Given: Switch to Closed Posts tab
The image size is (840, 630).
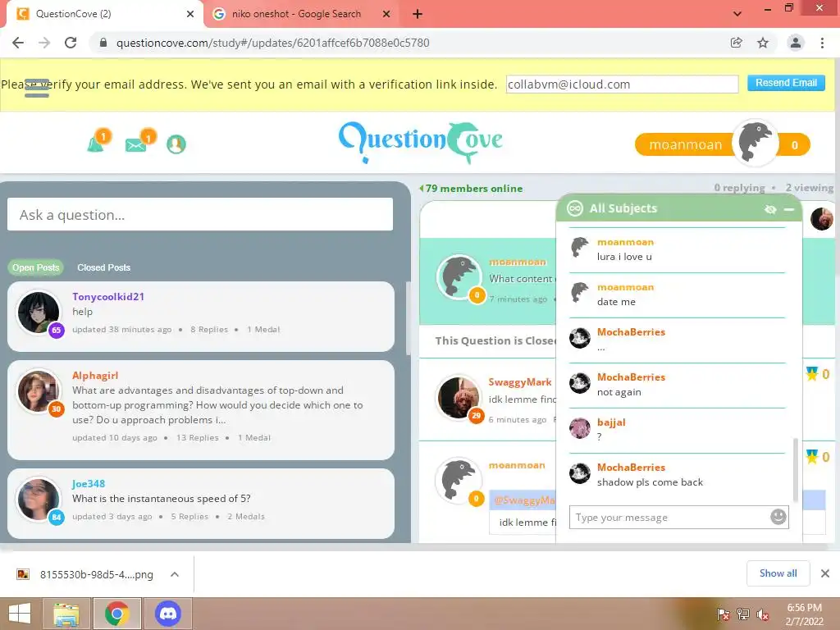Looking at the screenshot, I should coord(104,267).
